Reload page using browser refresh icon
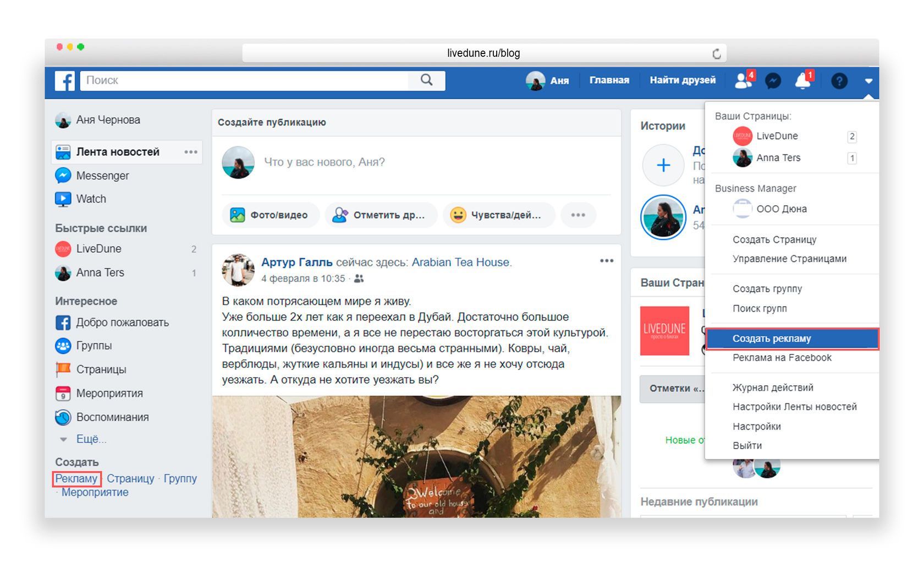Viewport: 924px width, 578px height. (x=716, y=53)
